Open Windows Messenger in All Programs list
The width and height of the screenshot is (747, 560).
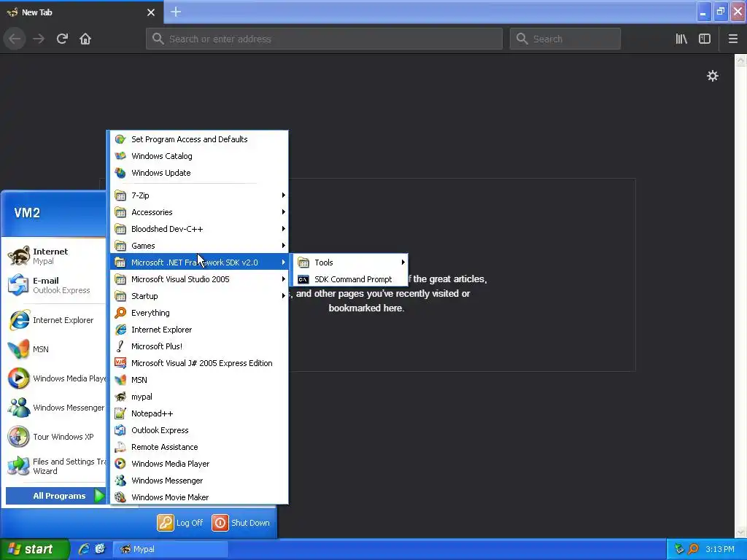click(x=199, y=481)
